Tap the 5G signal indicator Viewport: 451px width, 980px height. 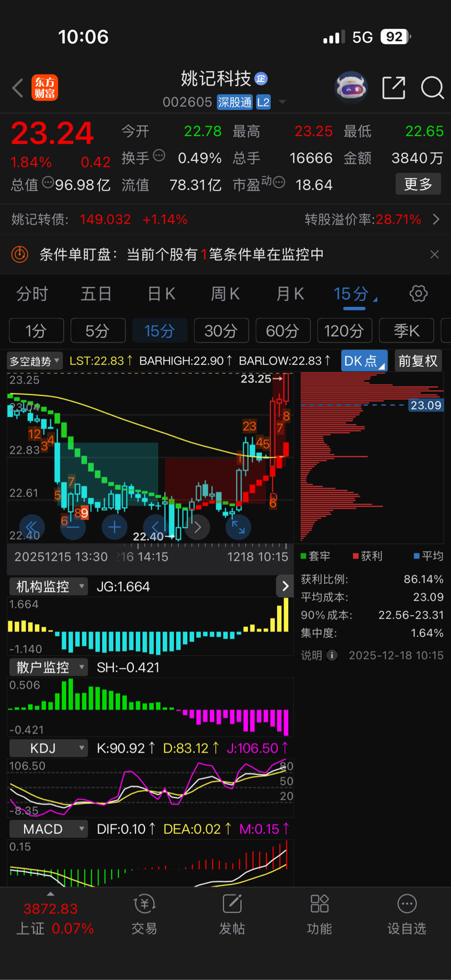(362, 38)
